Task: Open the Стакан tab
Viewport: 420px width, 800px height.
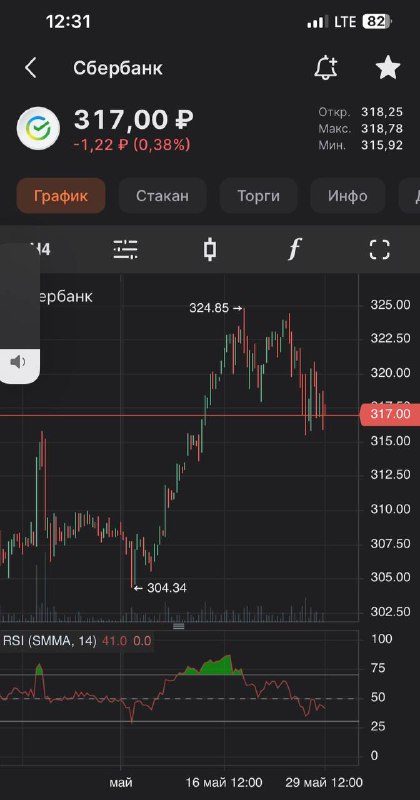Action: point(162,195)
